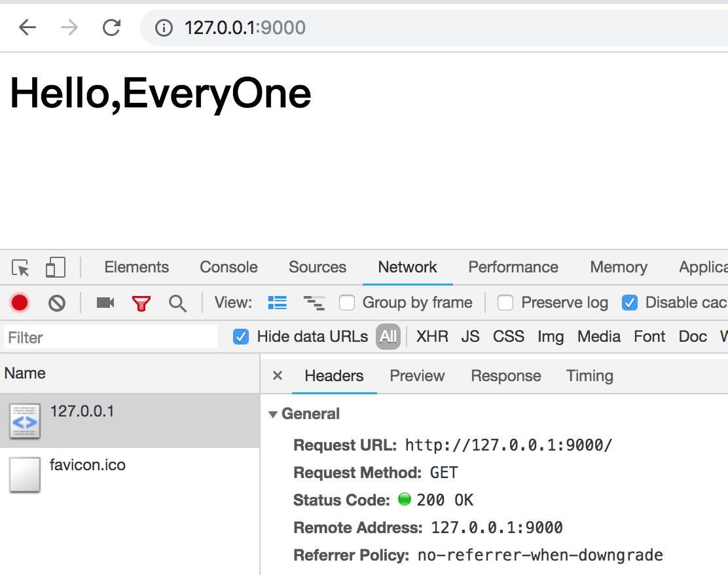
Task: Click the blank file icon beside favicon.ico
Action: [25, 475]
